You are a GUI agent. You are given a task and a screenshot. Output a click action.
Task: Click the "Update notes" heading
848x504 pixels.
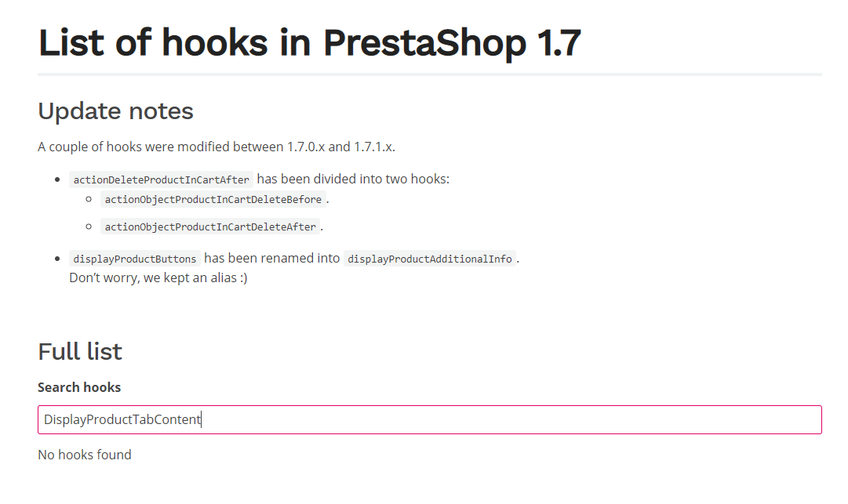115,111
